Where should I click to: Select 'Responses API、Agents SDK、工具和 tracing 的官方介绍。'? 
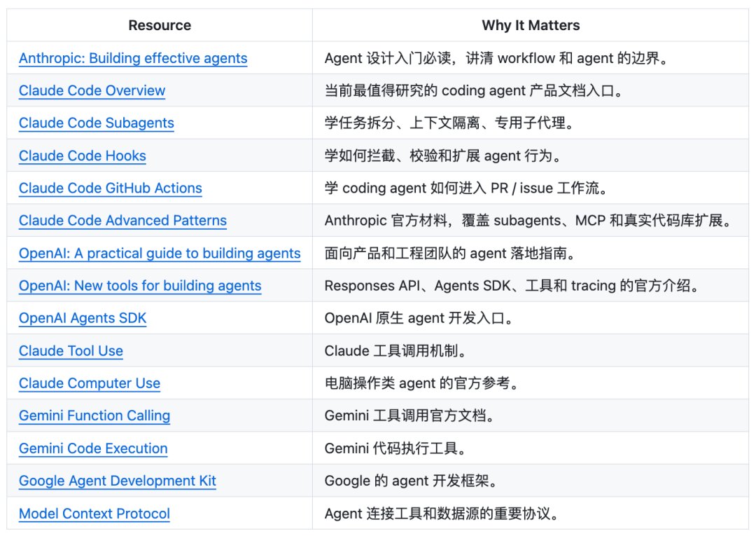pos(512,286)
